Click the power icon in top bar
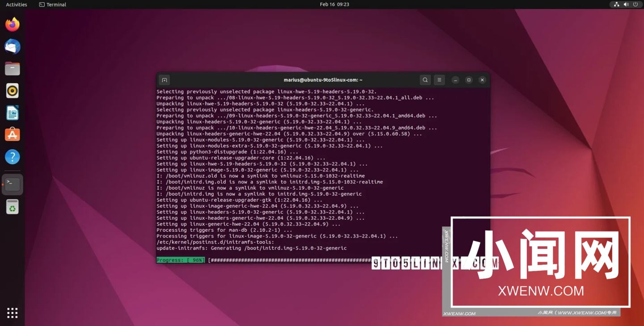Screen dimensions: 644x326 tap(636, 4)
